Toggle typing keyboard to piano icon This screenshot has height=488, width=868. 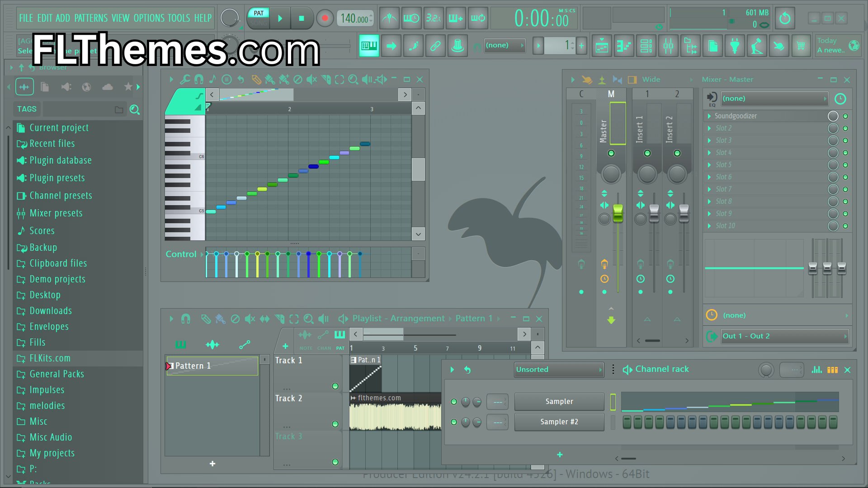[369, 46]
